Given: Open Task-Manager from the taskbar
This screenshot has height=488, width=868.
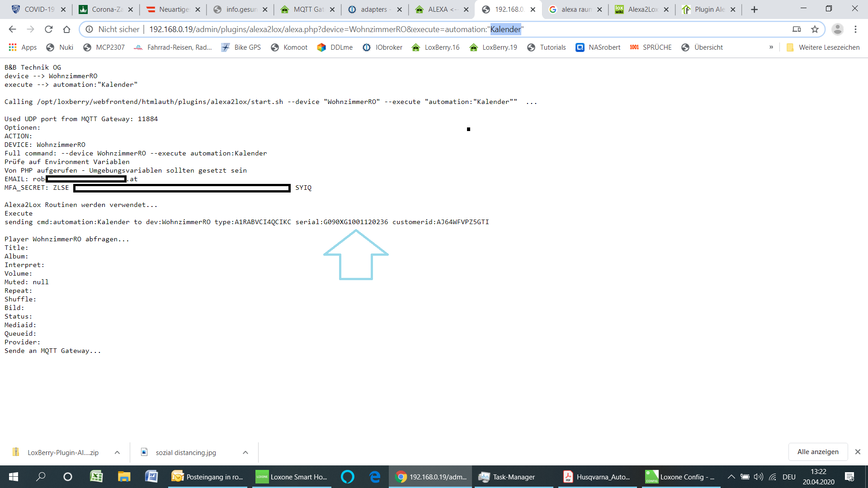Looking at the screenshot, I should click(513, 477).
